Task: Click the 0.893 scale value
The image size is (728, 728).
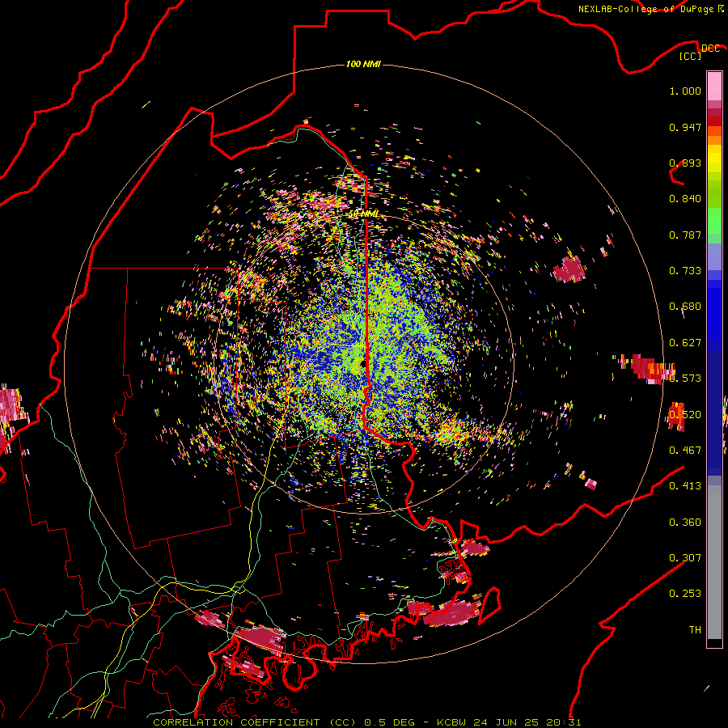Action: [x=685, y=163]
